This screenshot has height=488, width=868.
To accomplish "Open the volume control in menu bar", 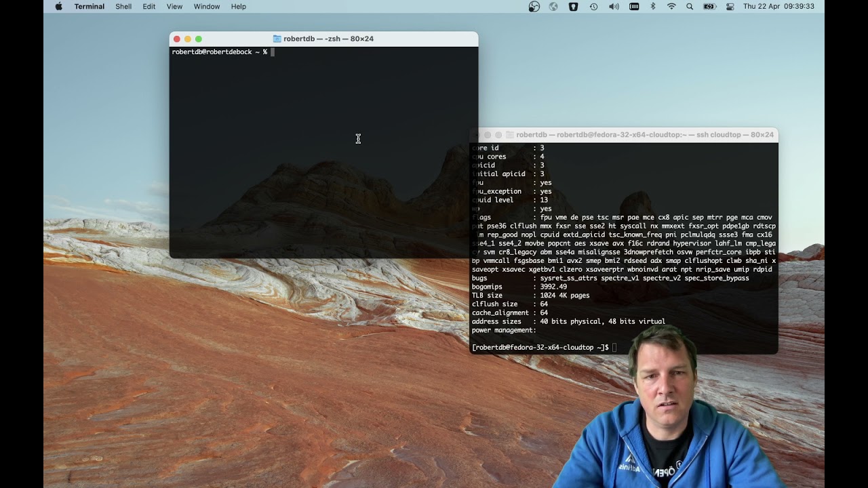I will tap(614, 6).
